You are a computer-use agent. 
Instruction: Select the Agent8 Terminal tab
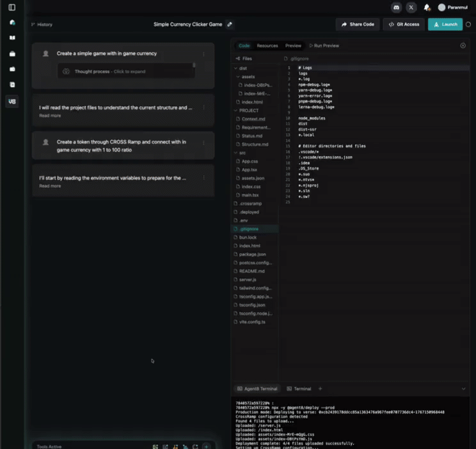coord(257,389)
